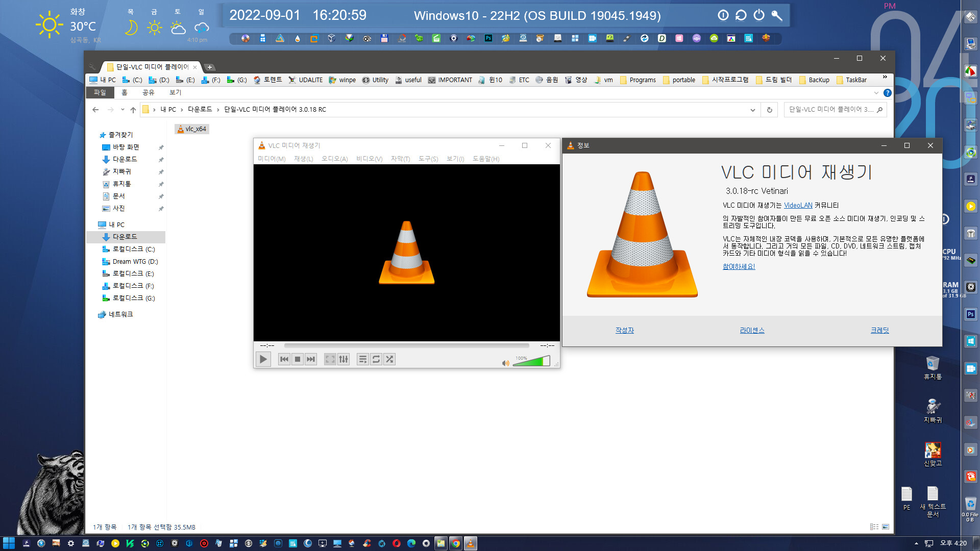Click the Explorer search field
Screen dimensions: 980x551
tap(835, 110)
